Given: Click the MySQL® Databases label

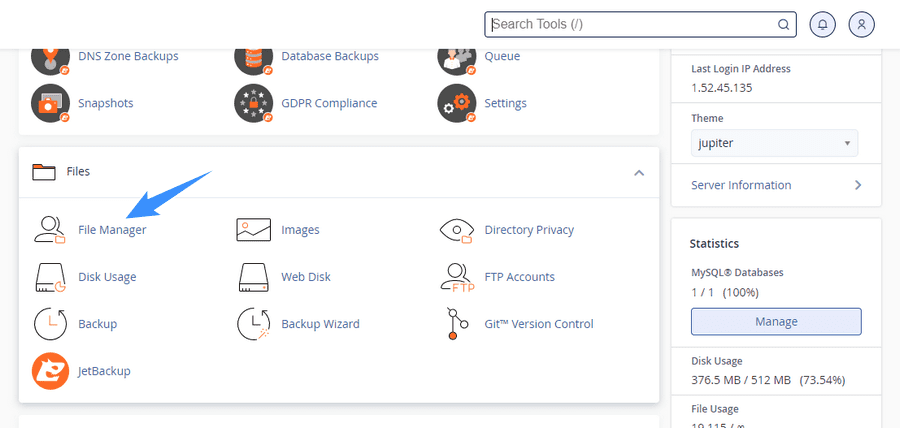Looking at the screenshot, I should coord(736,273).
